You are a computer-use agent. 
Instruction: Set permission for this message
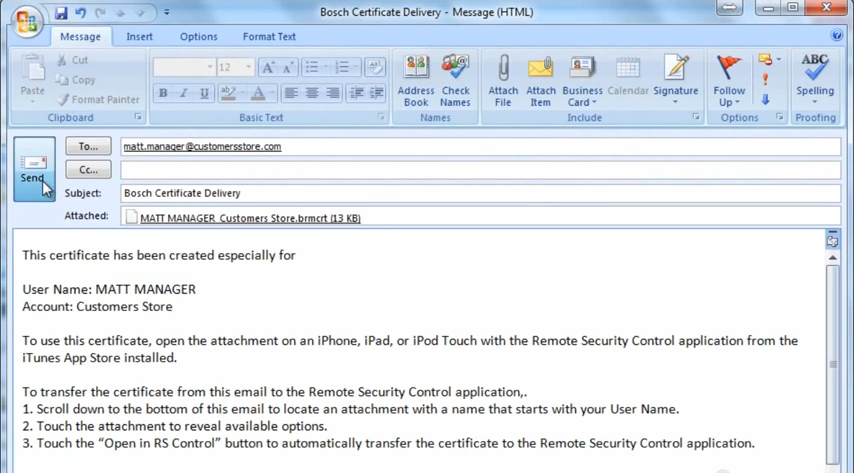[x=770, y=59]
